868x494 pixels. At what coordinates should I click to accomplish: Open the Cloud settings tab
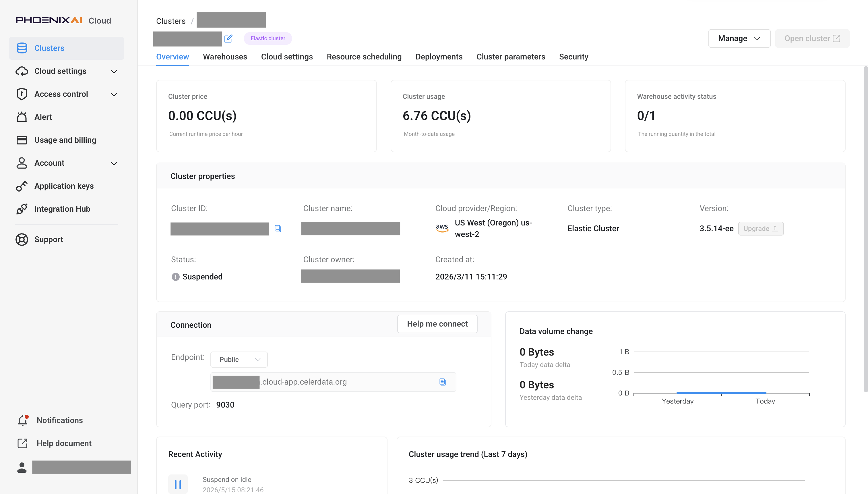[287, 57]
